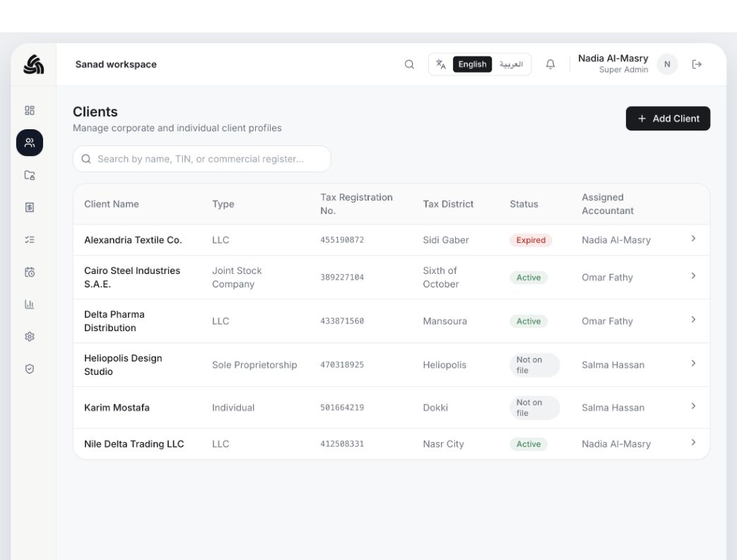Click the logout icon beside user avatar
Viewport: 737px width, 560px height.
(x=697, y=64)
